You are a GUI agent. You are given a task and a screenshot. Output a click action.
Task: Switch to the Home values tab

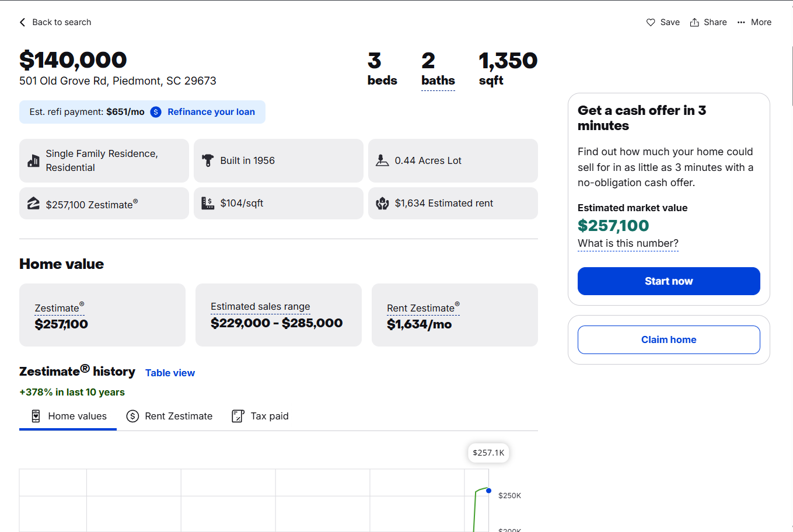tap(68, 416)
